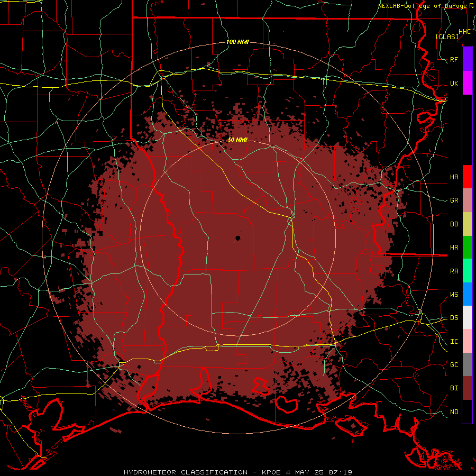Click the DS white legend swatch
Image resolution: width=476 pixels, height=476 pixels.
point(467,317)
